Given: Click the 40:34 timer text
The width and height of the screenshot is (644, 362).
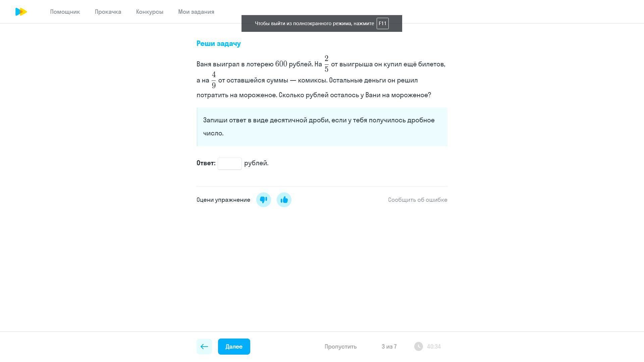Looking at the screenshot, I should tap(434, 347).
